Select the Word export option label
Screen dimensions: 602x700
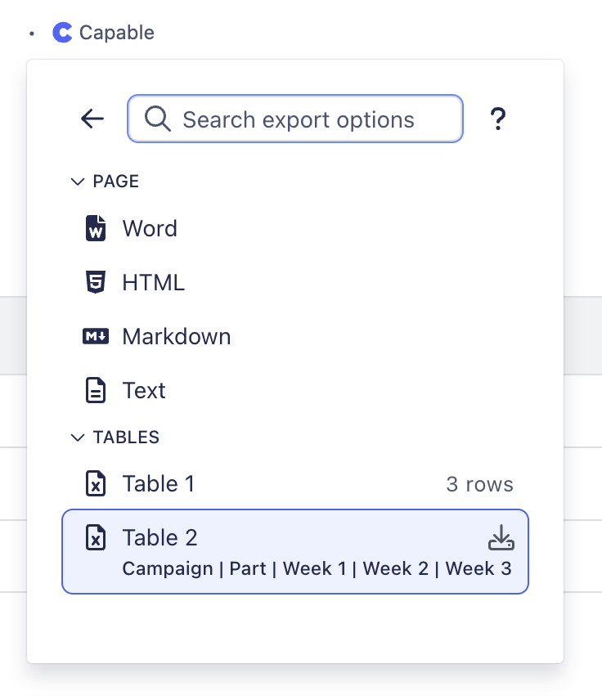pos(150,228)
